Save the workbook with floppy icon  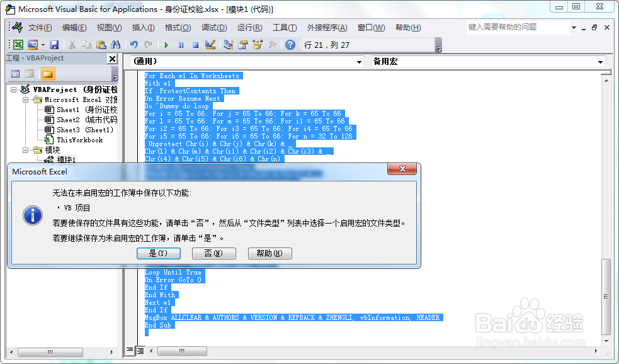tap(54, 45)
